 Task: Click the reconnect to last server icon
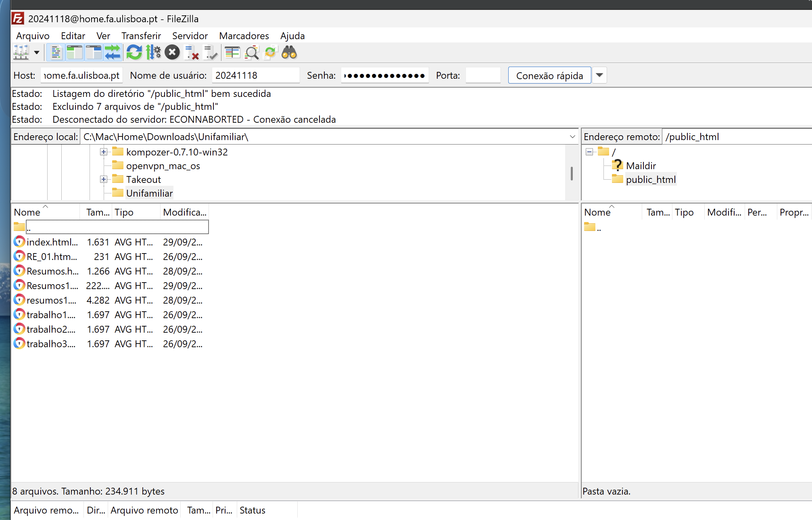pyautogui.click(x=211, y=52)
